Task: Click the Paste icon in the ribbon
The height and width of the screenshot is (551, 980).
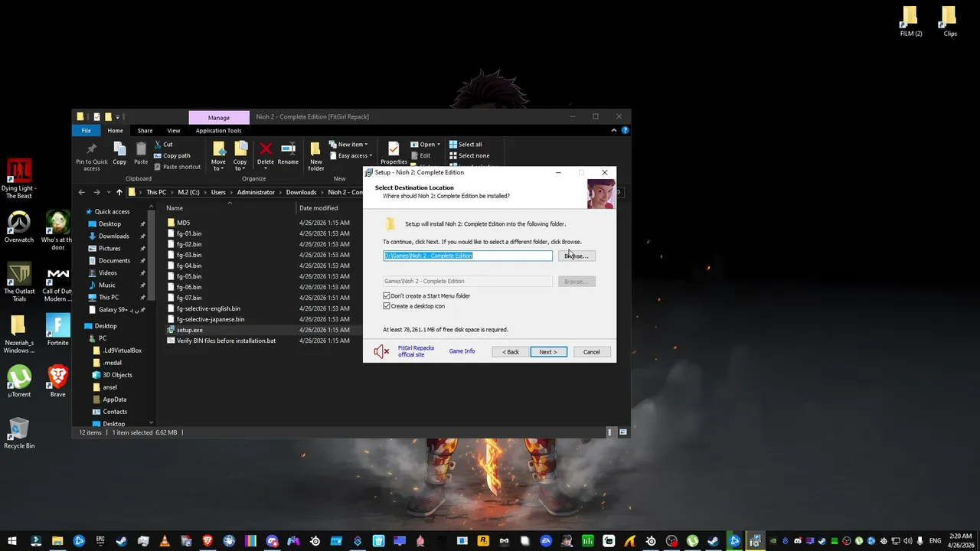Action: coord(141,148)
